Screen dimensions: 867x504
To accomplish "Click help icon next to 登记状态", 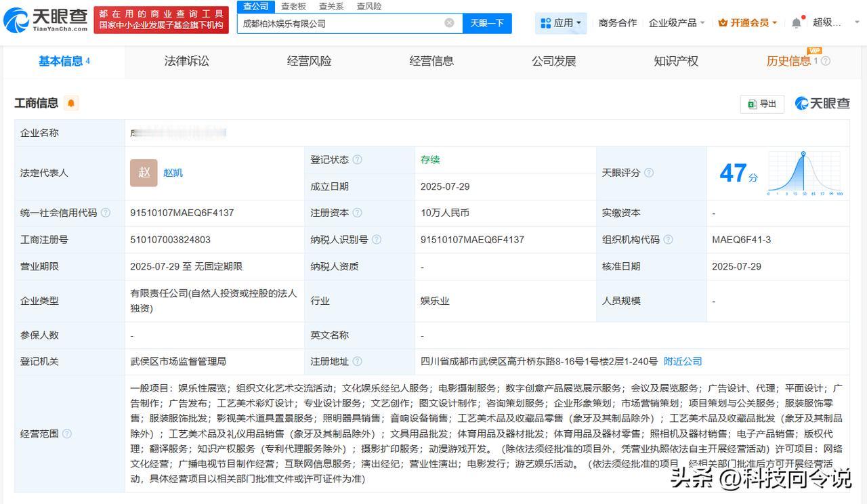I will point(357,160).
